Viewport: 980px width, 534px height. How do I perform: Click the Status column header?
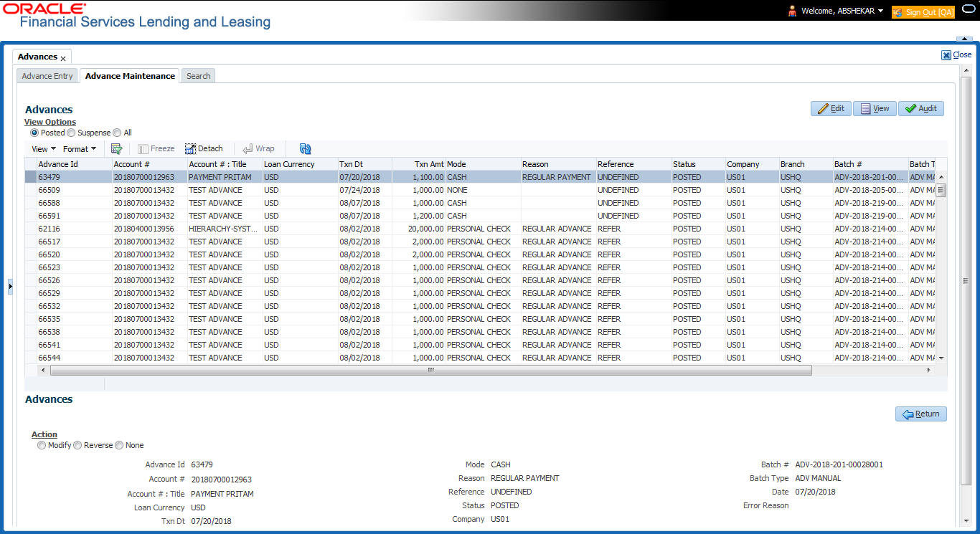point(699,164)
